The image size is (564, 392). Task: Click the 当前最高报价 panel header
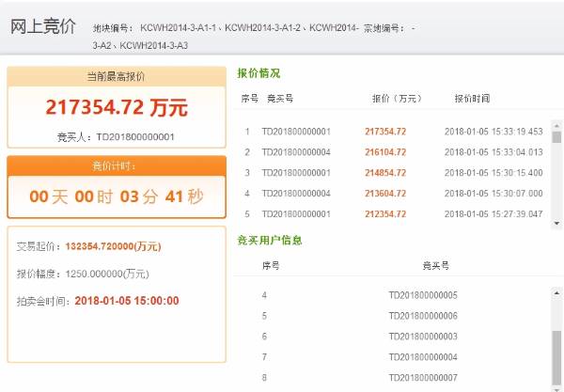(x=117, y=75)
